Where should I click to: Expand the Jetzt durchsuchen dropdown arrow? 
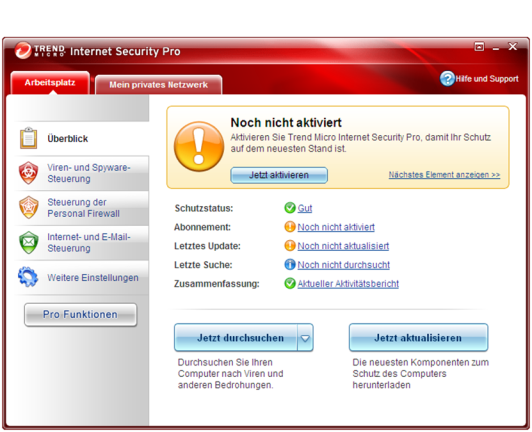[305, 338]
